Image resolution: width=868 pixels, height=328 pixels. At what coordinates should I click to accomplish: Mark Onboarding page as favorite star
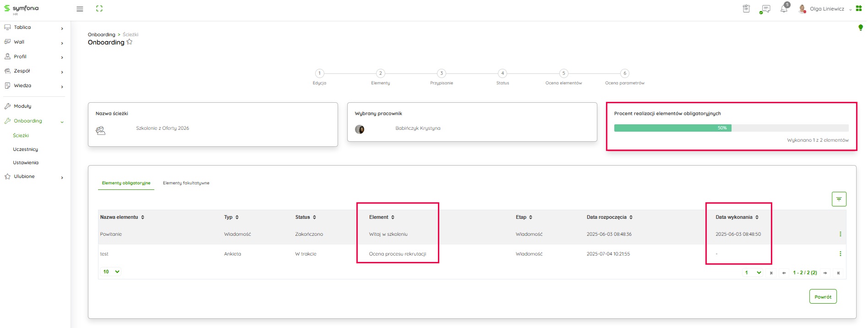[x=130, y=42]
